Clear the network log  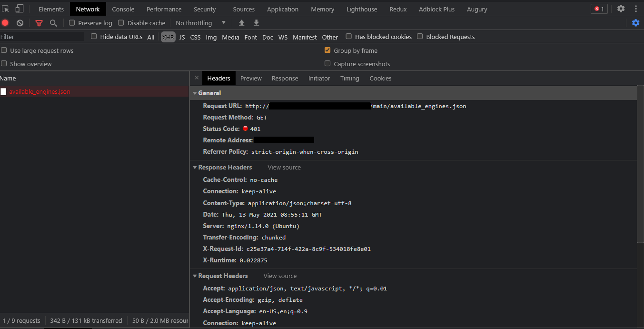tap(20, 22)
